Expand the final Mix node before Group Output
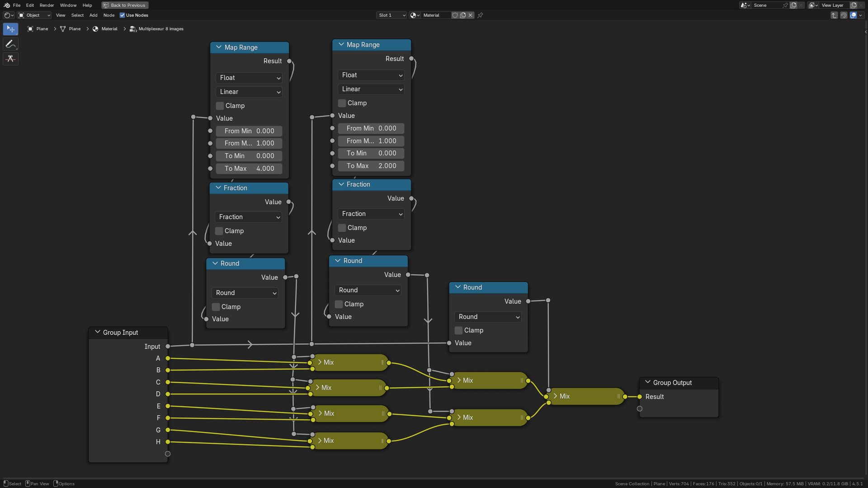Image resolution: width=868 pixels, height=488 pixels. [x=556, y=396]
